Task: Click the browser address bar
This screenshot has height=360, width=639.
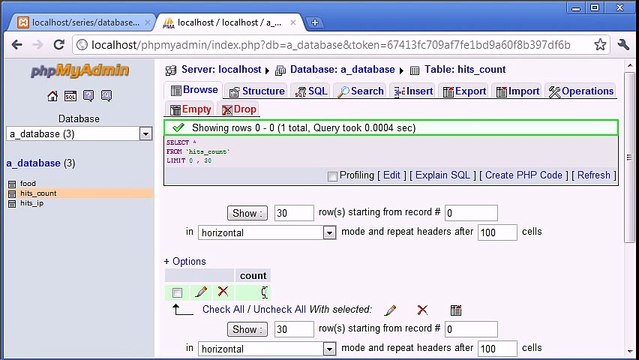Action: click(x=341, y=45)
